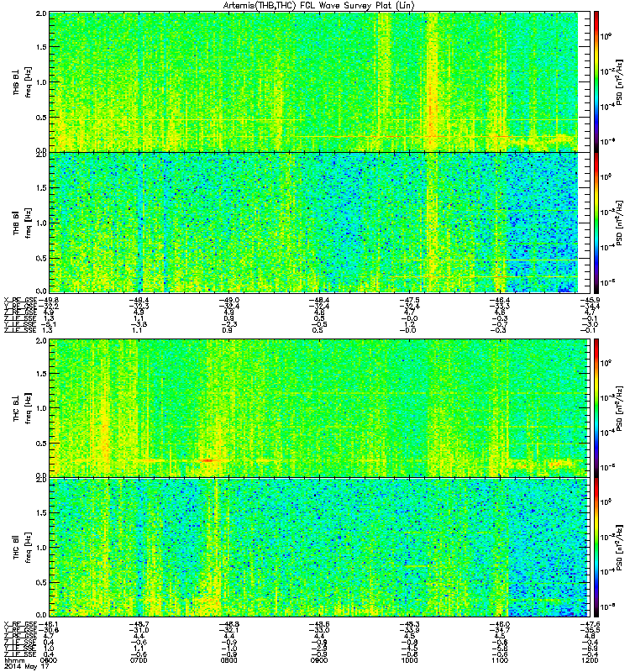Click the '0900' time label on bottom axis
Viewport: 630px width, 672px height.
click(319, 660)
